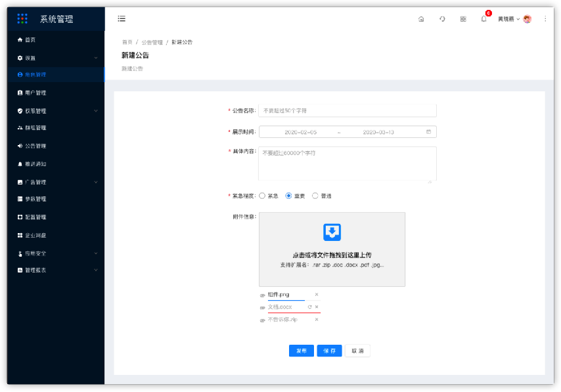
Task: Select the 普通 urgency radio button
Action: pos(315,196)
